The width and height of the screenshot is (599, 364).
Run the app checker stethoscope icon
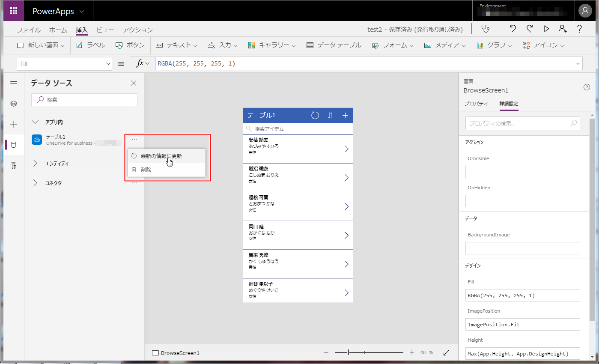pos(486,29)
